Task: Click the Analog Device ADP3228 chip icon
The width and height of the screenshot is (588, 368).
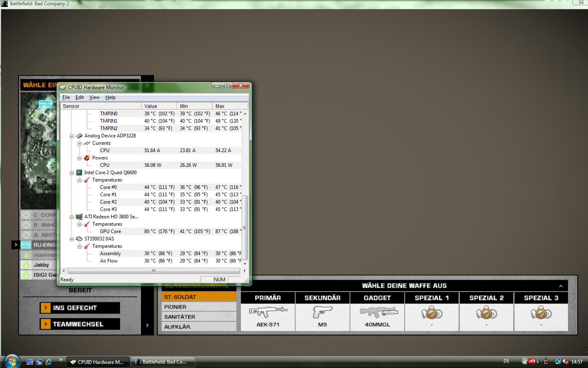Action: (79, 136)
